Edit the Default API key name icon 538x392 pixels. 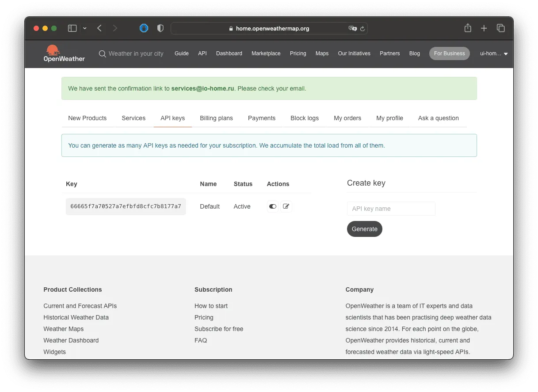286,206
